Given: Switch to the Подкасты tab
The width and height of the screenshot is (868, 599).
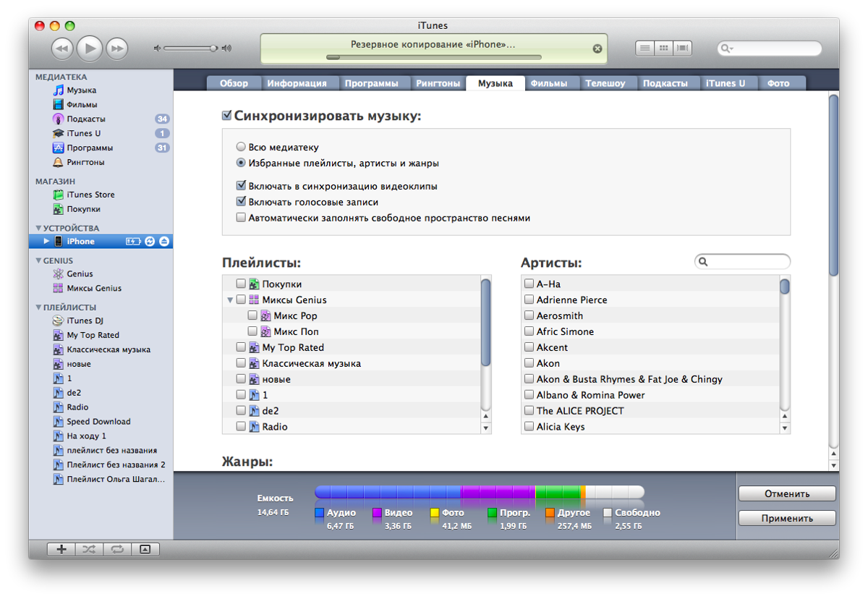Looking at the screenshot, I should 665,83.
